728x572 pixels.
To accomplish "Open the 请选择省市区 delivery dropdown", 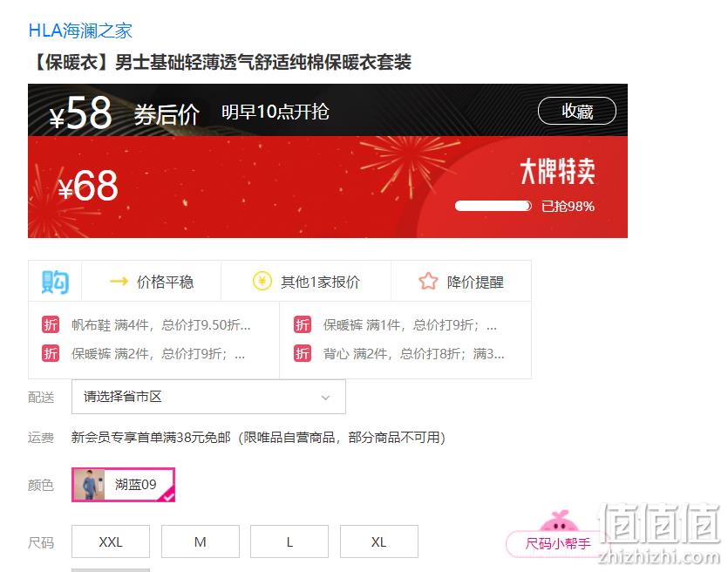I will click(208, 397).
